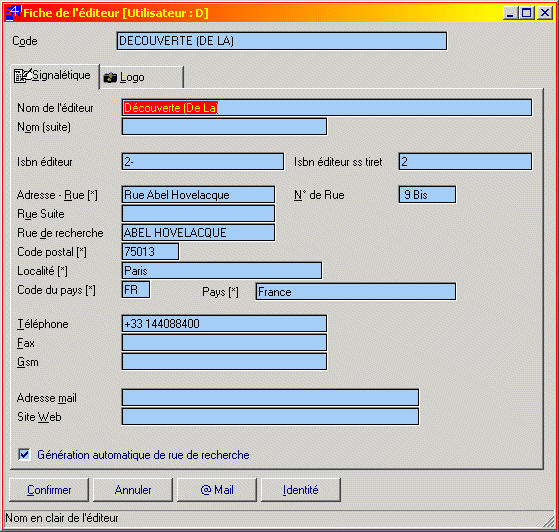Select the Signalétique tab
559x532 pixels.
55,76
